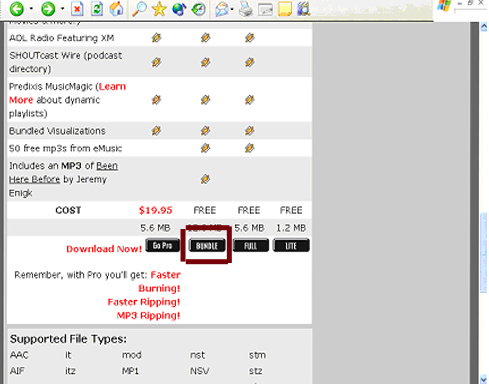Viewport: 489px width, 385px height.
Task: Click the scrollbar up arrow
Action: pos(484,27)
